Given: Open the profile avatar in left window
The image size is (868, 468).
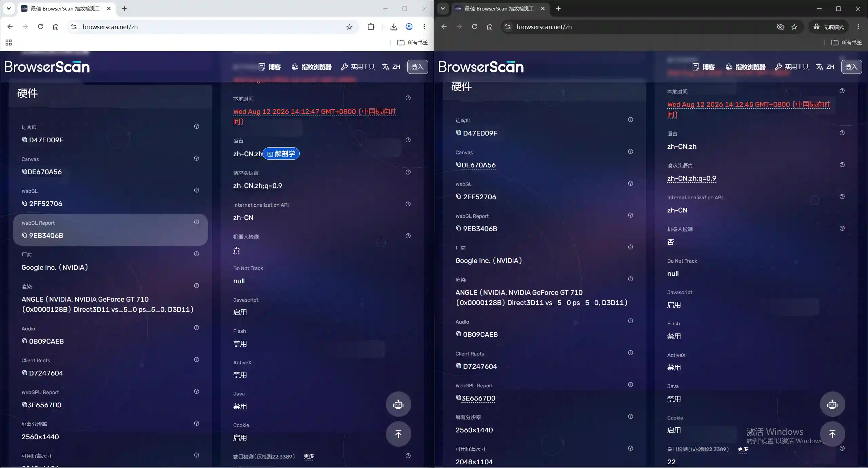Looking at the screenshot, I should (x=409, y=27).
